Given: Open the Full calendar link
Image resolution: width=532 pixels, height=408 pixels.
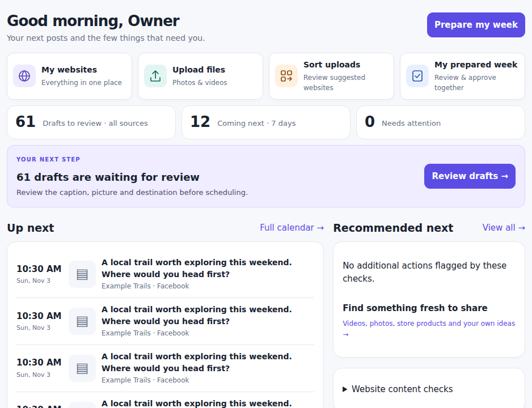Looking at the screenshot, I should (x=292, y=228).
